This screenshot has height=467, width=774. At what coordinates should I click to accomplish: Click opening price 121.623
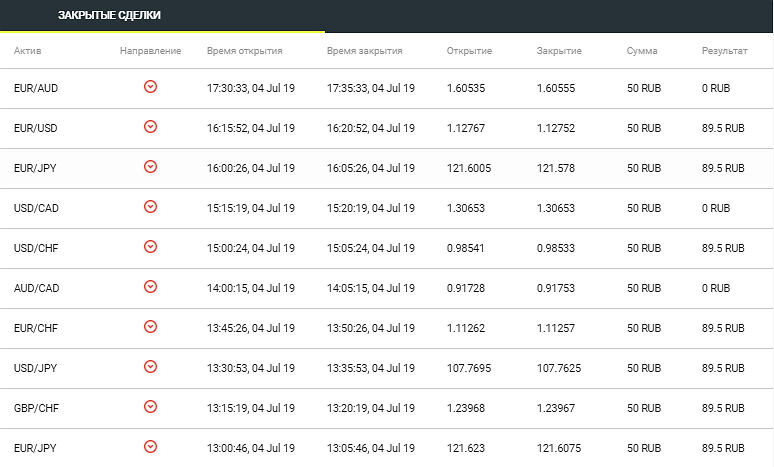click(466, 448)
